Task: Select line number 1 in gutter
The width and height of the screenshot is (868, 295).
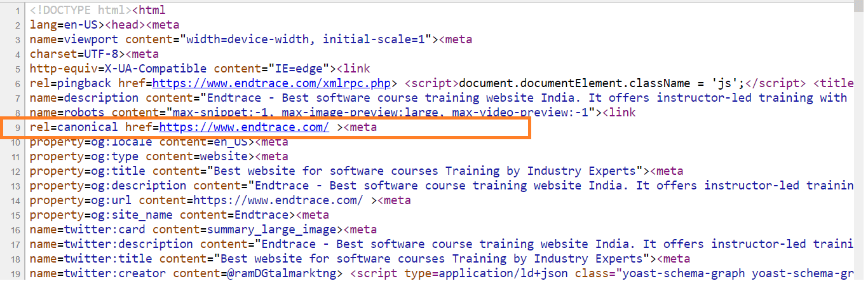Action: pyautogui.click(x=18, y=10)
